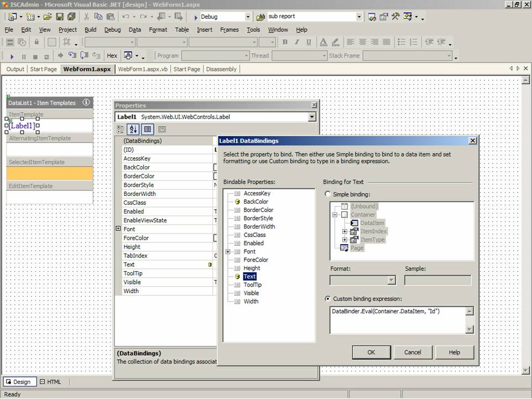Viewport: 532px width, 399px height.
Task: Click the New Project toolbar icon
Action: click(13, 17)
